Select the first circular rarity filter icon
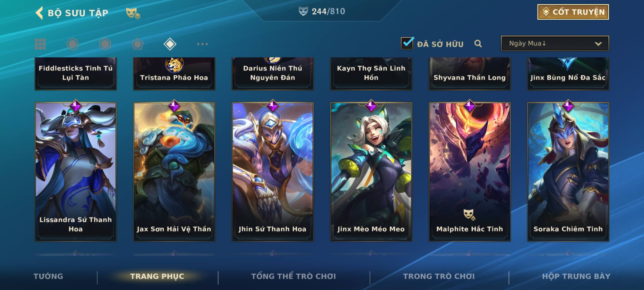The width and height of the screenshot is (644, 290). 72,44
